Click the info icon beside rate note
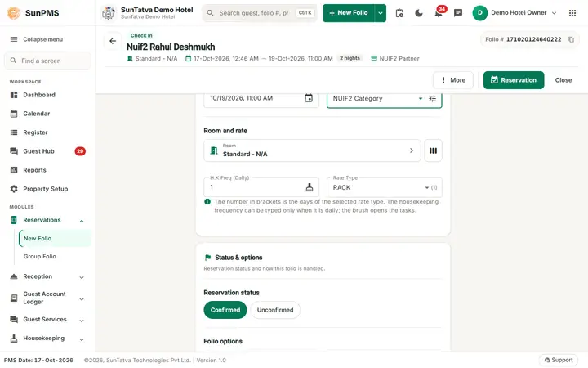Viewport: 588px width, 368px height. [x=207, y=202]
